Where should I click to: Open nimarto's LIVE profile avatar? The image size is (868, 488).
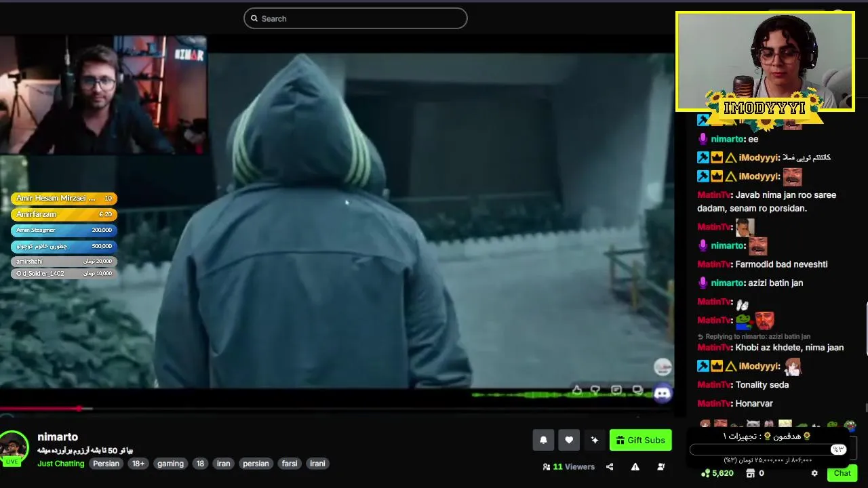(x=14, y=447)
